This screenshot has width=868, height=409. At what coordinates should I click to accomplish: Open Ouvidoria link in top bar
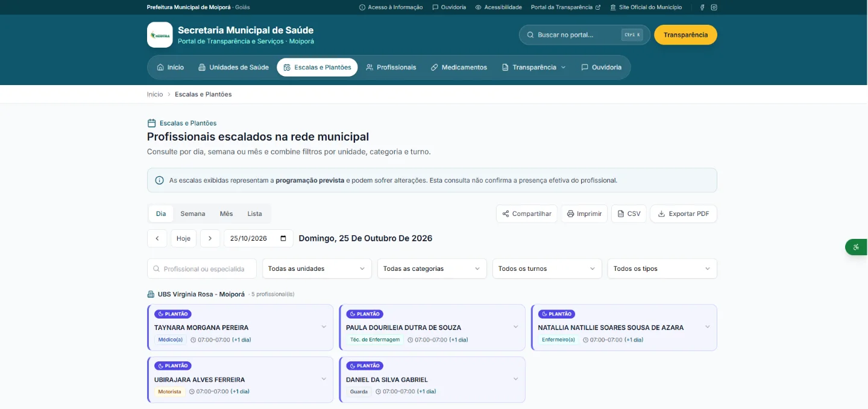coord(449,7)
